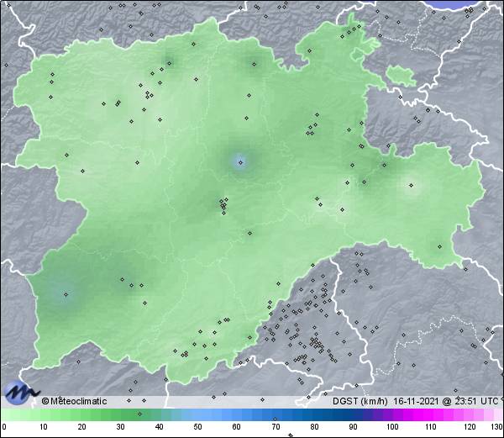Click scale label 80
This screenshot has width=504, height=438.
point(315,427)
